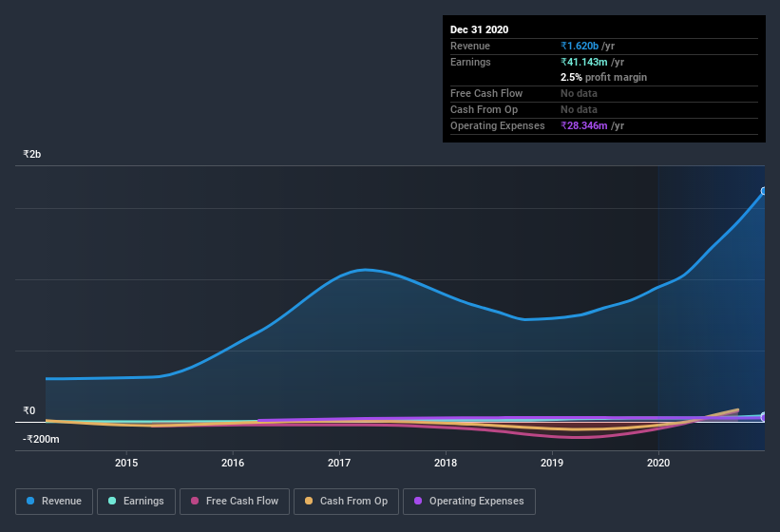Click the Operating Expenses end data point

764,418
